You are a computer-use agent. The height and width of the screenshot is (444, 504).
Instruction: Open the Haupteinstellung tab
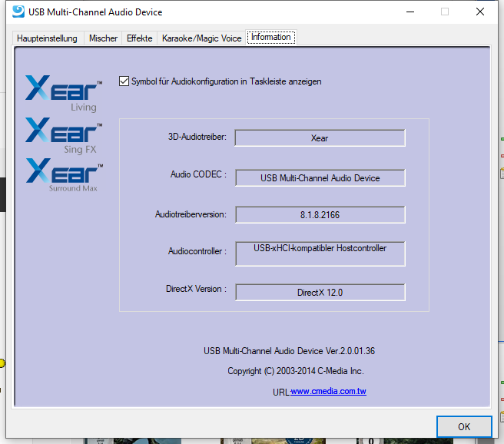48,38
